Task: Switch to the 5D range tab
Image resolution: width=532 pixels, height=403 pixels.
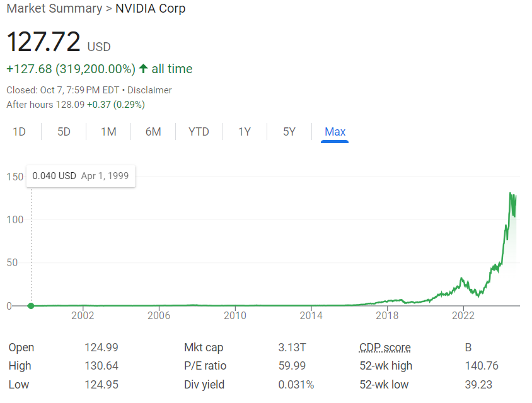Action: click(x=64, y=132)
